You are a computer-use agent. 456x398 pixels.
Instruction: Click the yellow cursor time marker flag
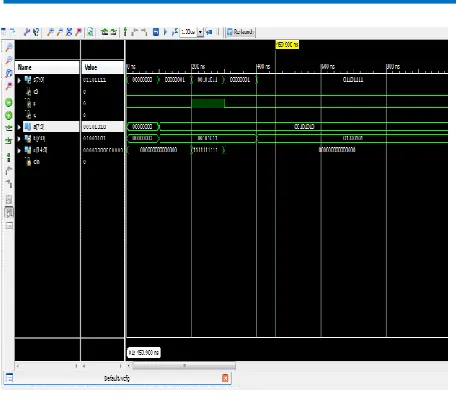(x=287, y=44)
